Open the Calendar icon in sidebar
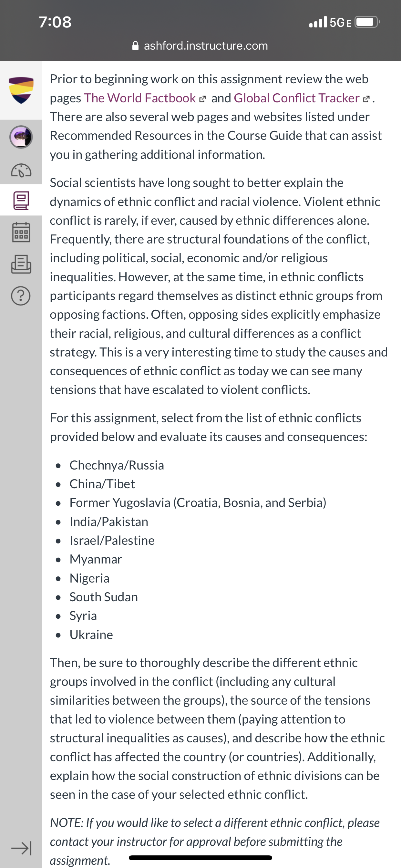 click(21, 232)
